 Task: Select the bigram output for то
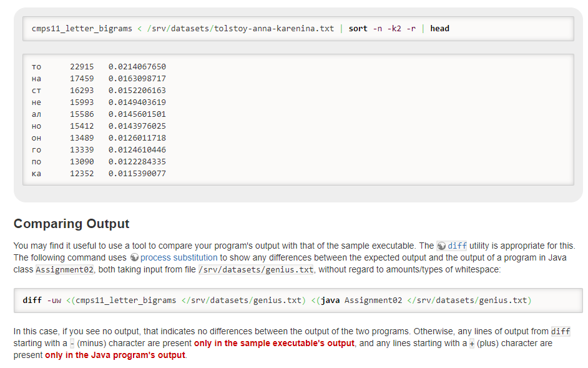tap(36, 66)
